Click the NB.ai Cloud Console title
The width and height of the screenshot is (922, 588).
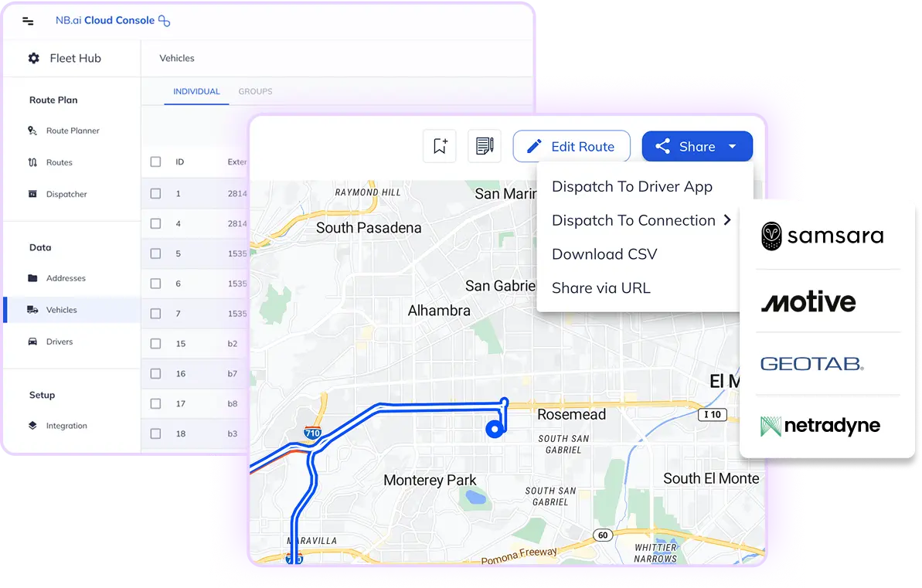[x=104, y=21]
